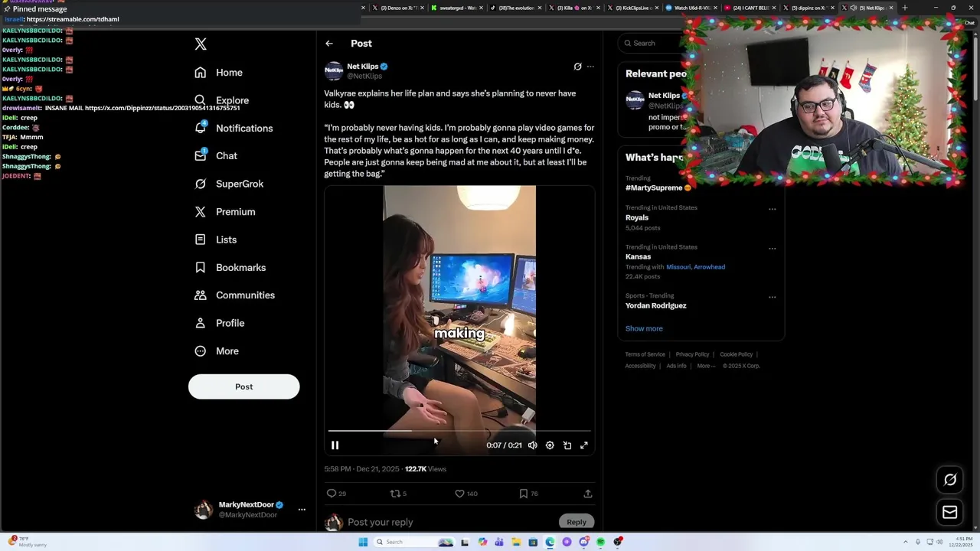Open the Royals trending topic

(637, 217)
